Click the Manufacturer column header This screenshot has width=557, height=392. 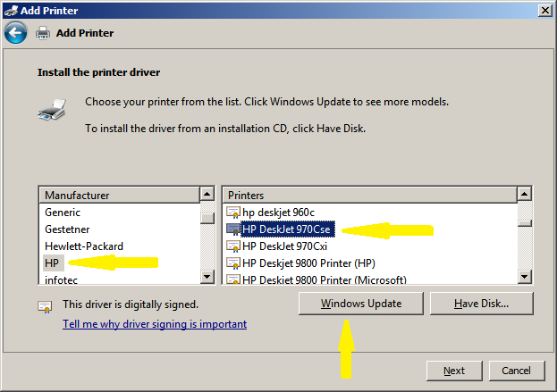pyautogui.click(x=120, y=196)
